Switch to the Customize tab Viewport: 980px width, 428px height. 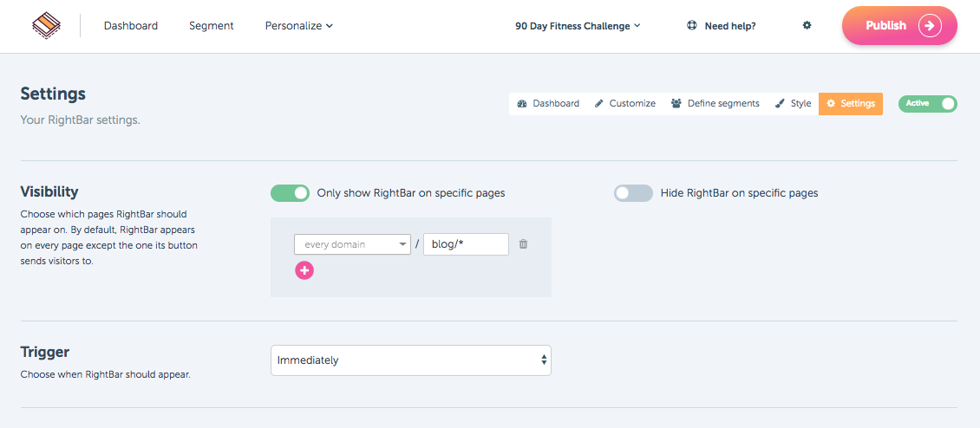pos(625,104)
